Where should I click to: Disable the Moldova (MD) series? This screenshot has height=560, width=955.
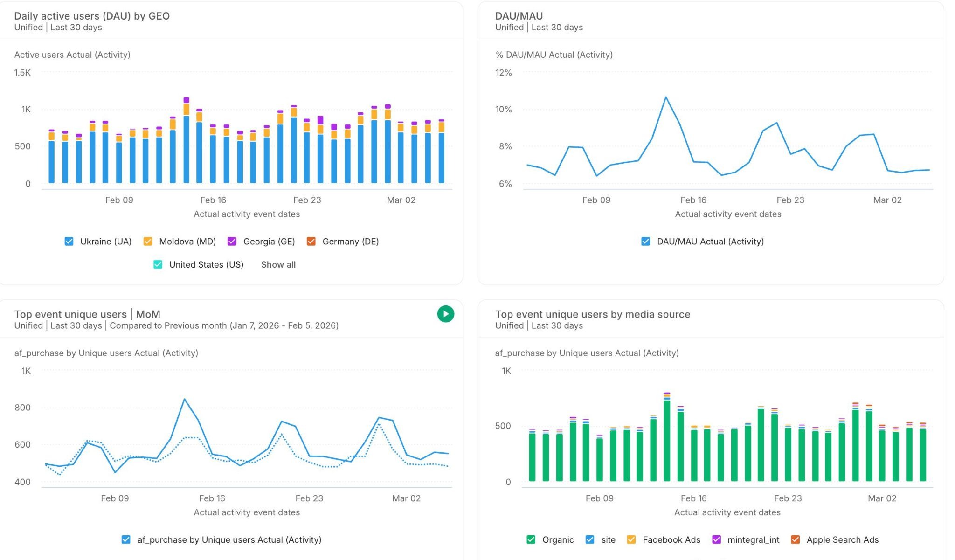tap(148, 242)
